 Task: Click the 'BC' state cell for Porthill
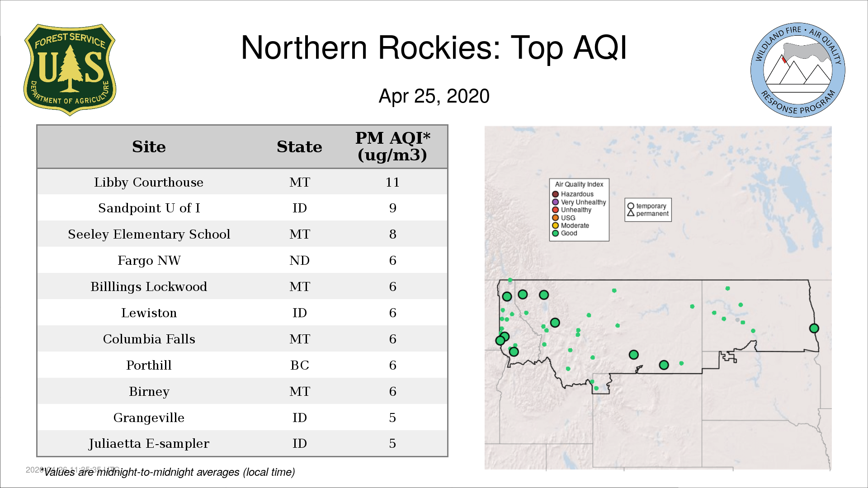[299, 366]
